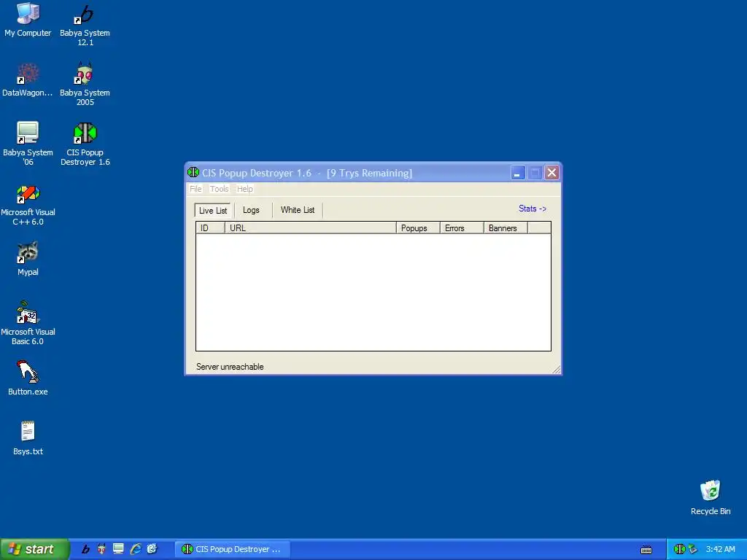Sort list by ID column header
The height and width of the screenshot is (560, 747).
pyautogui.click(x=210, y=228)
